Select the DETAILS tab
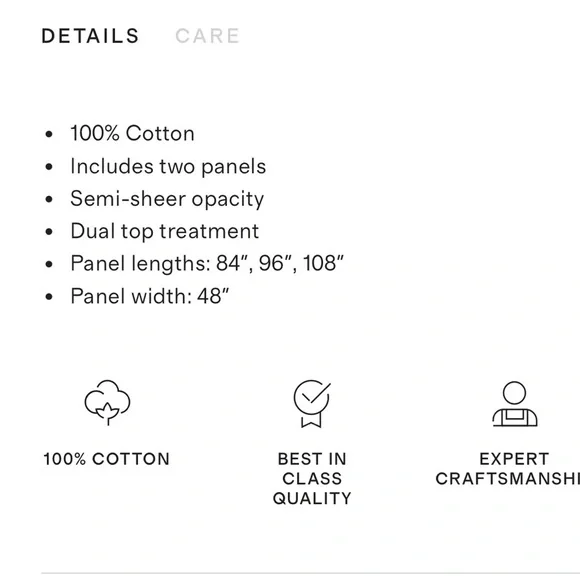 pyautogui.click(x=90, y=36)
